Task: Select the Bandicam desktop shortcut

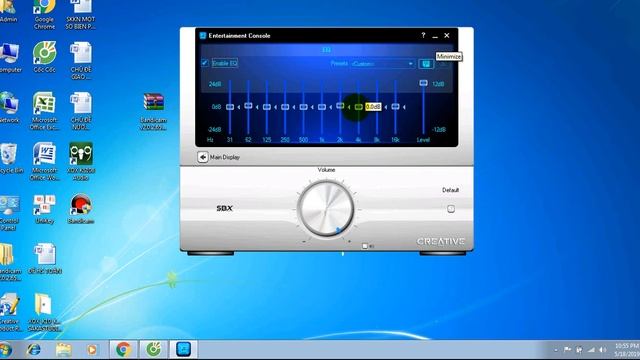Action: tap(81, 209)
